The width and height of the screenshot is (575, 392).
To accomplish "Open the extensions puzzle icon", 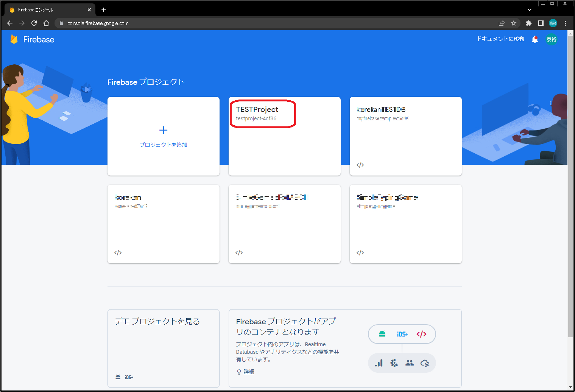I will pyautogui.click(x=529, y=23).
